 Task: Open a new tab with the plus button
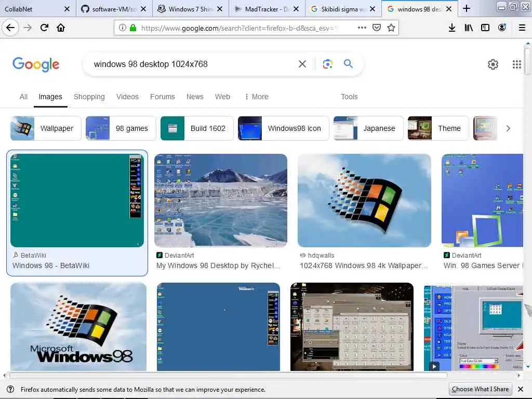(467, 8)
